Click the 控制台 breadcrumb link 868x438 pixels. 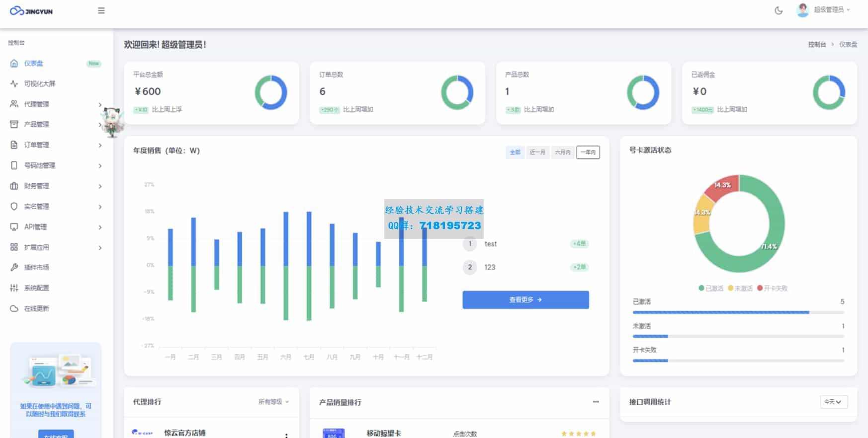(x=817, y=45)
